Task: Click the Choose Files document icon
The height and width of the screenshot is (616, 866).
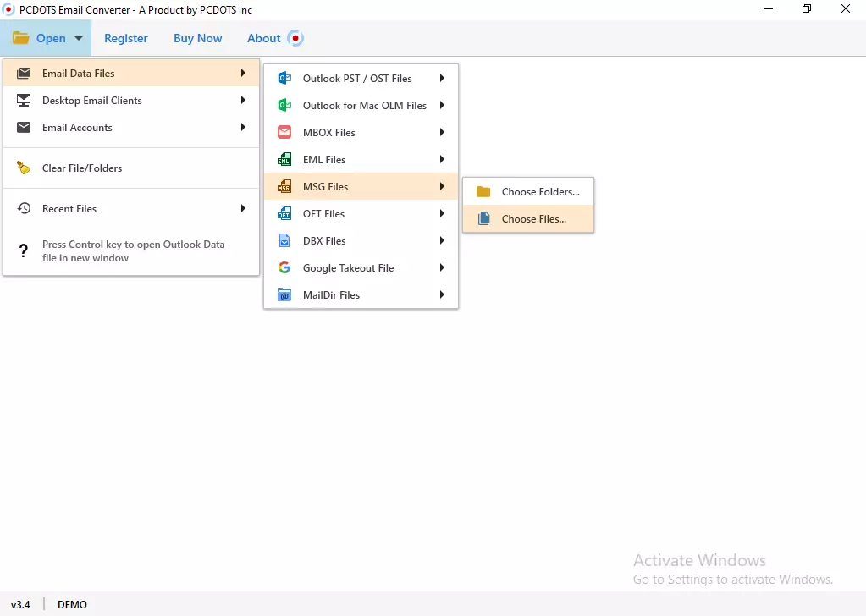Action: tap(484, 218)
